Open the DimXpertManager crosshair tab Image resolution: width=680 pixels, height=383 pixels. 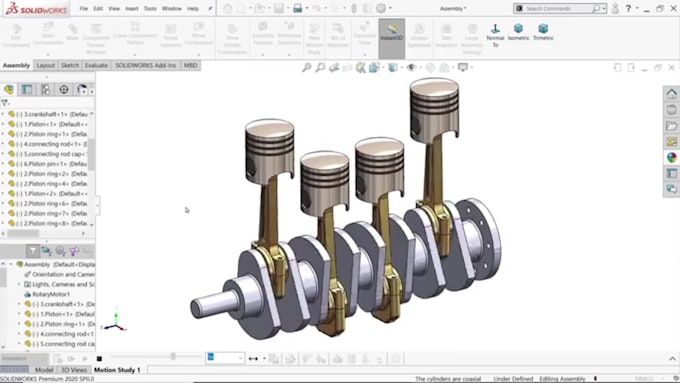click(64, 89)
